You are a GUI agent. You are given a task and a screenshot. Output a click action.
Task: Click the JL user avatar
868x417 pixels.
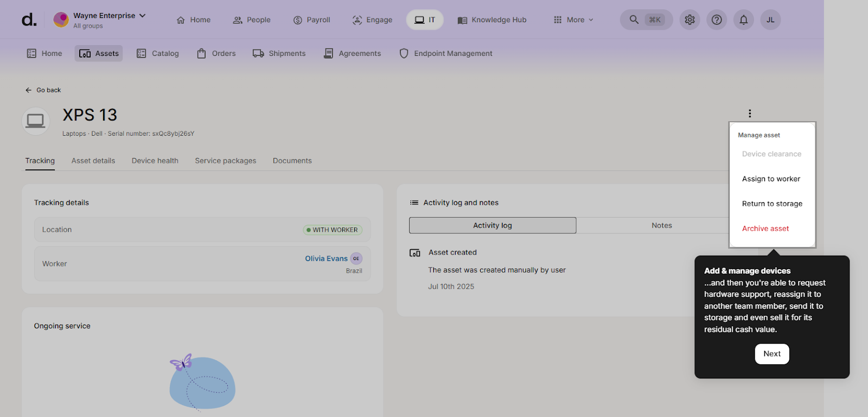[x=770, y=20]
